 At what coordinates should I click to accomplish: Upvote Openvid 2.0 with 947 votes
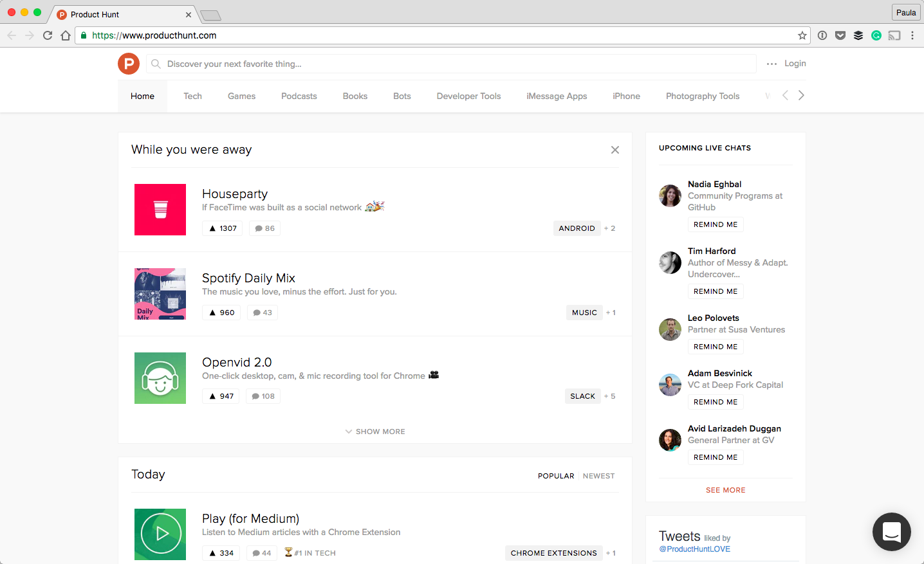pyautogui.click(x=221, y=396)
